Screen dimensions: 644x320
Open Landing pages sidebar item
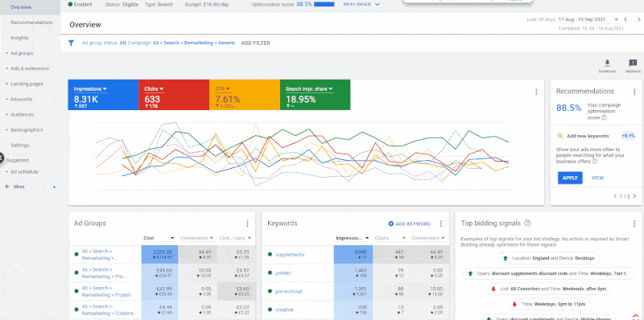click(x=27, y=84)
